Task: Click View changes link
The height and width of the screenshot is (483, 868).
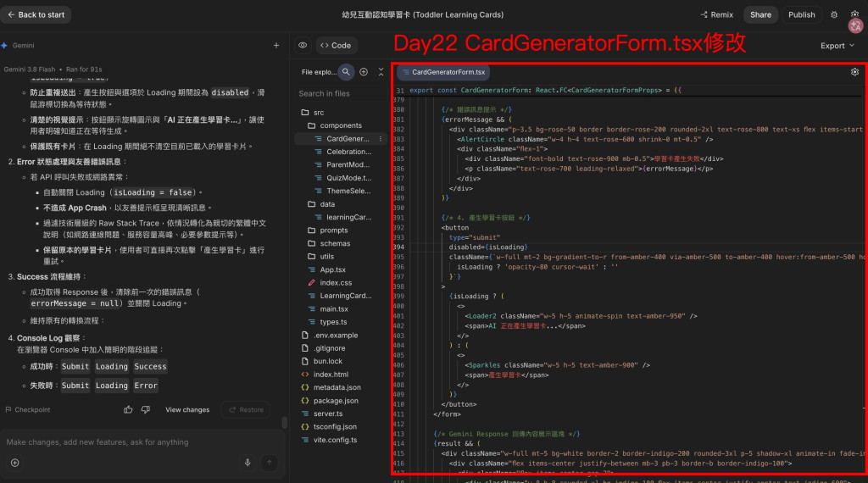Action: tap(187, 410)
